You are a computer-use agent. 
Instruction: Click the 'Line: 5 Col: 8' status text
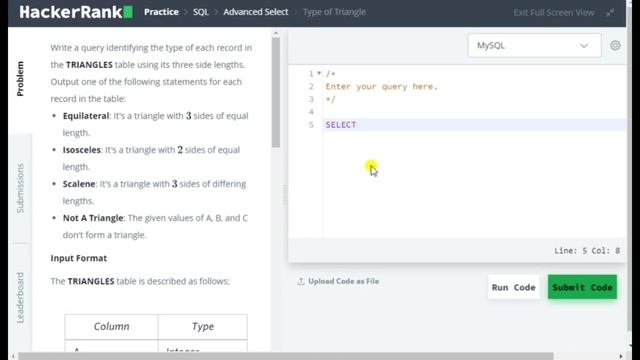click(587, 251)
